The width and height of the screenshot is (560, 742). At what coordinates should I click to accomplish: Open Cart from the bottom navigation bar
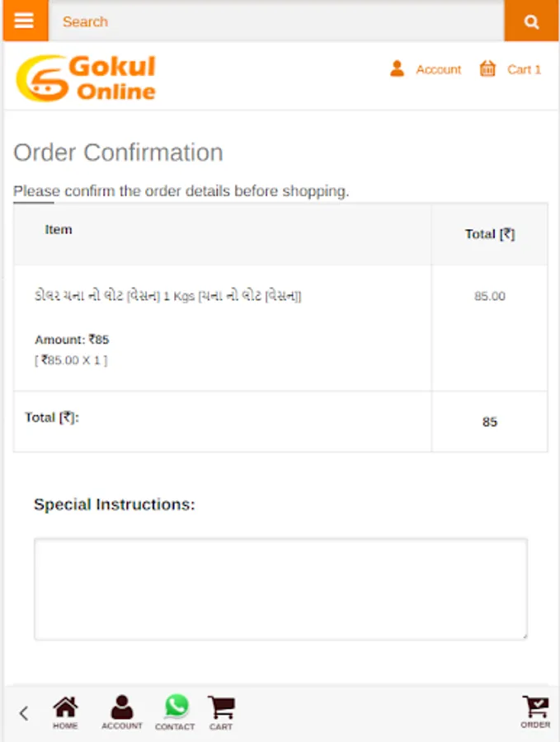coord(221,712)
